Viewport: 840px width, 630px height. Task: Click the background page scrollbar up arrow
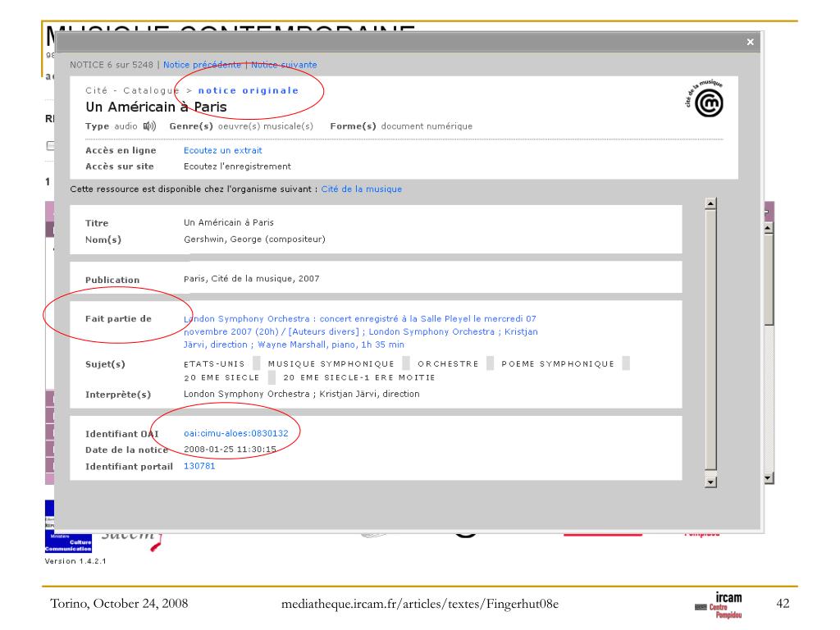pyautogui.click(x=769, y=228)
